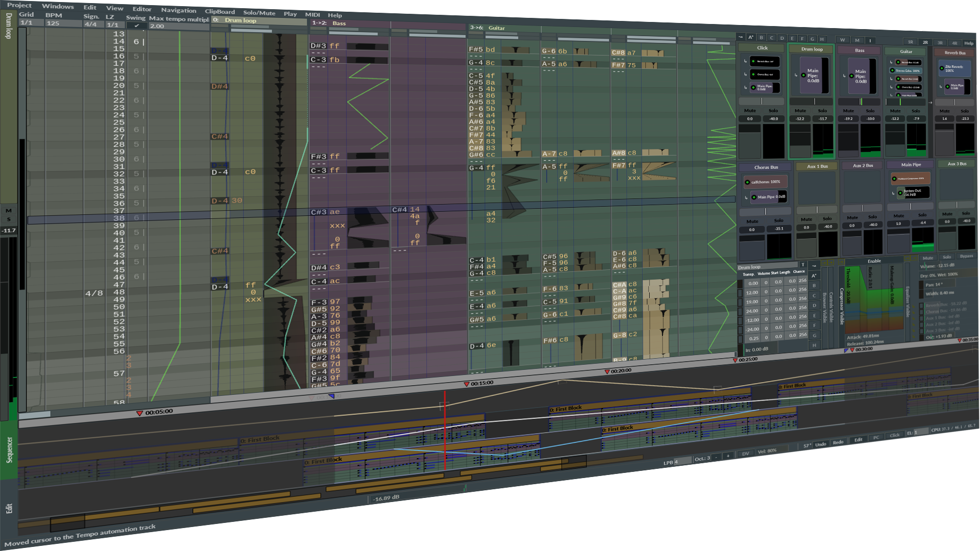Viewport: 980px width, 551px height.
Task: Toggle Browser Visible vertical button
Action: 824,307
